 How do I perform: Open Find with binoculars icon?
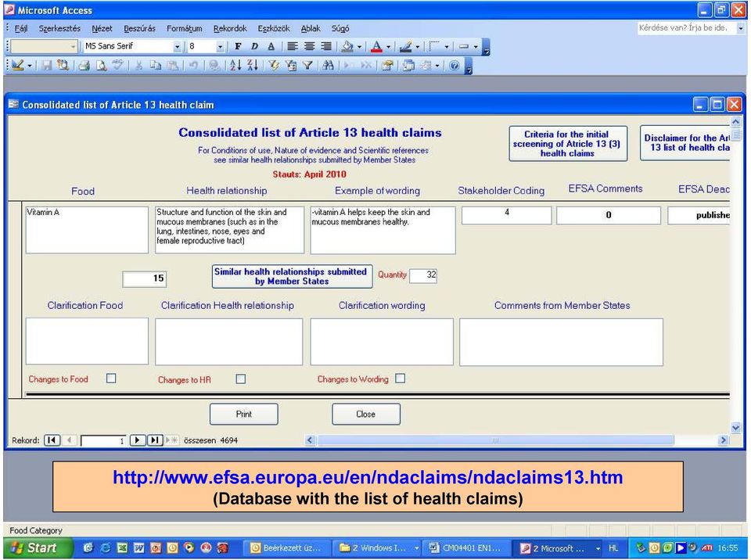coord(328,65)
